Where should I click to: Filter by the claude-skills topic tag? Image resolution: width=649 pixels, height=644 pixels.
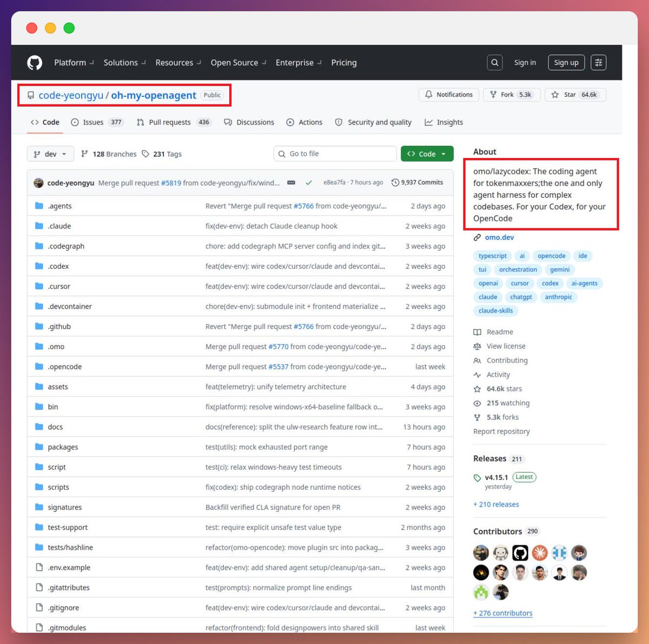coord(495,311)
